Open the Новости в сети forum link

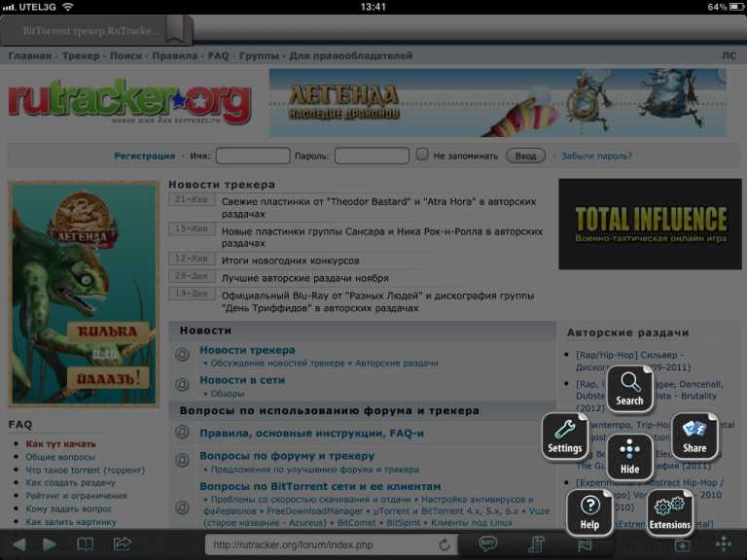click(x=242, y=380)
